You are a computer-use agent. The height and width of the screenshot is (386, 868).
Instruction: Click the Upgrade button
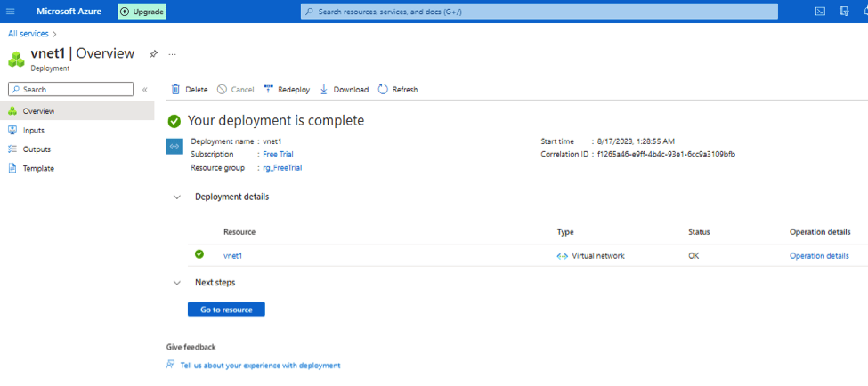142,12
